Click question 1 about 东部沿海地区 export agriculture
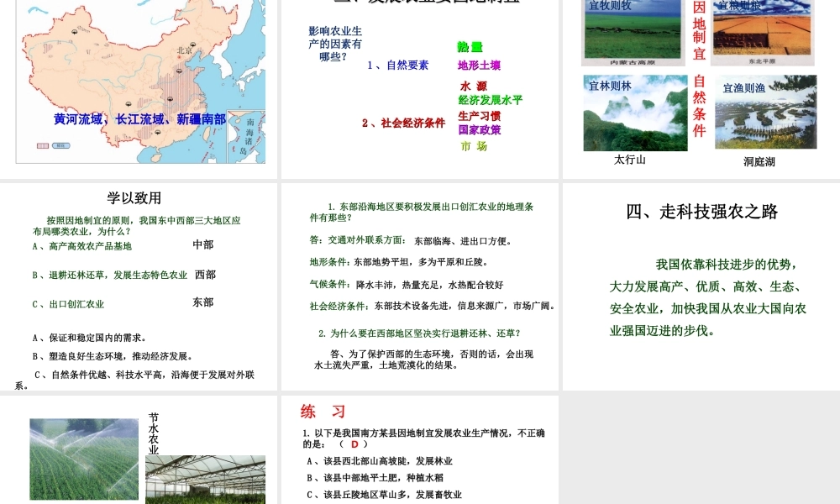This screenshot has width=840, height=504. 422,212
